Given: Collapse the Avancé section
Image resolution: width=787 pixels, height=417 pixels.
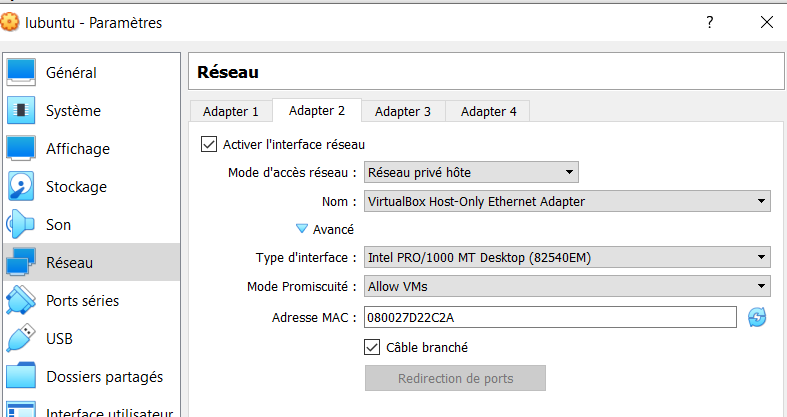Looking at the screenshot, I should [x=302, y=229].
